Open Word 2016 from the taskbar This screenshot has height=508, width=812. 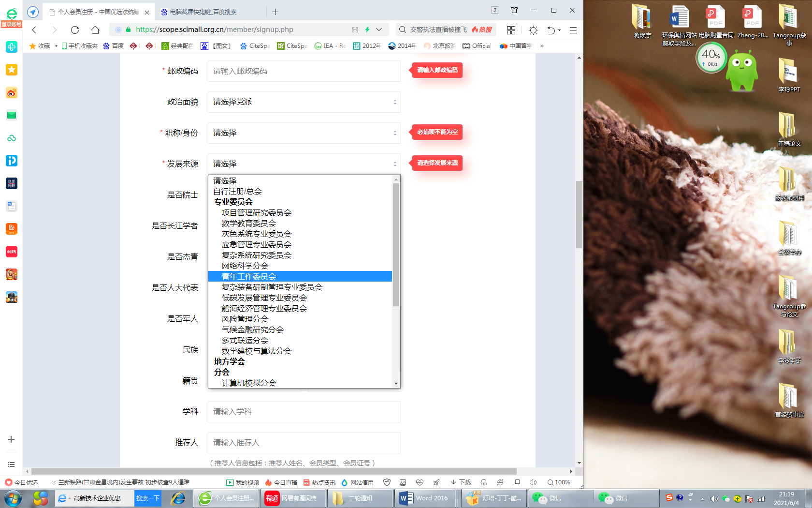pos(425,498)
